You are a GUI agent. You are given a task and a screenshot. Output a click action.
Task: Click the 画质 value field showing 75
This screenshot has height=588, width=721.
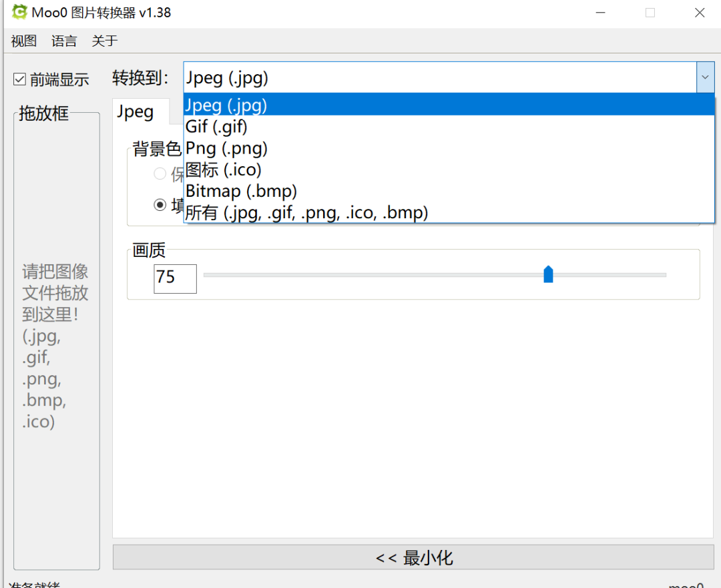click(x=175, y=278)
